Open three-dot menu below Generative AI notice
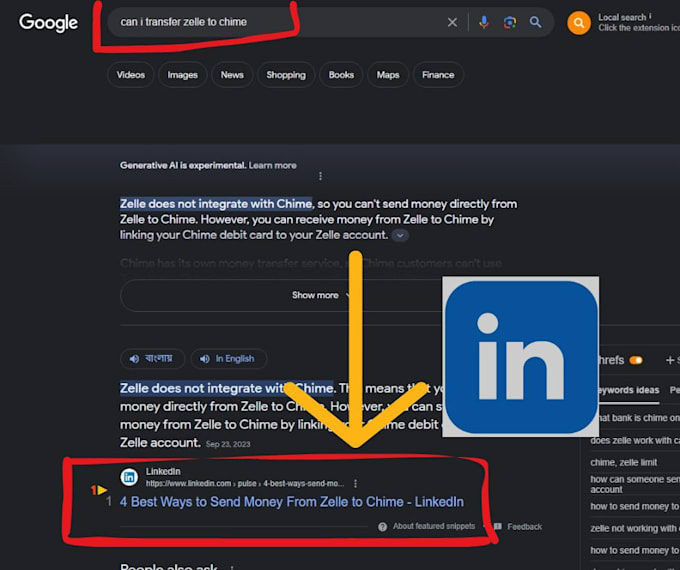Image resolution: width=680 pixels, height=570 pixels. tap(320, 176)
